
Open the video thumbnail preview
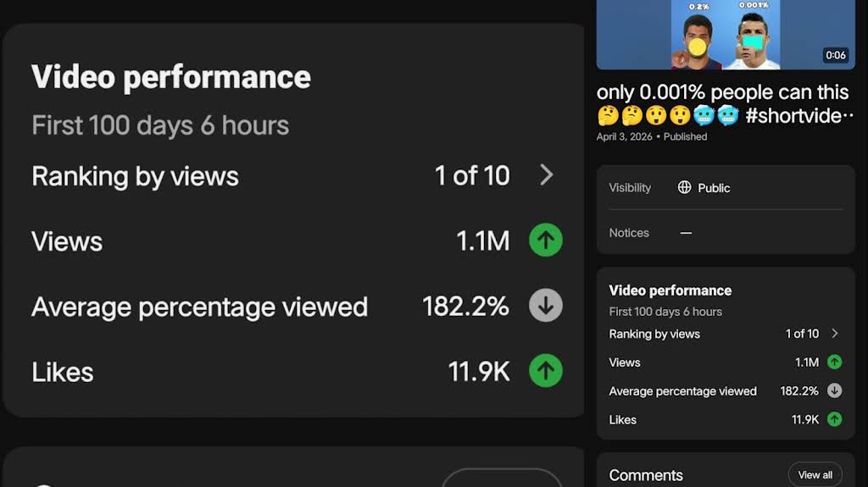pyautogui.click(x=726, y=35)
